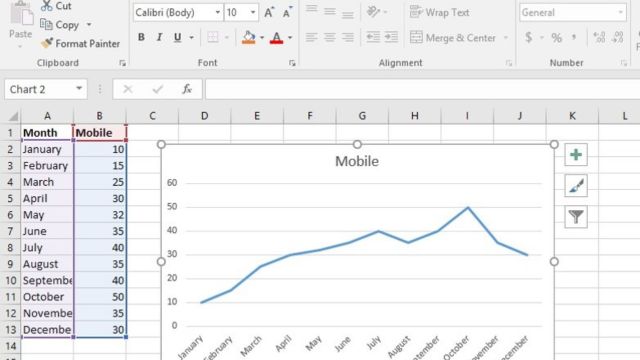Click the Paste clipboard icon
This screenshot has height=360, width=640.
21,14
